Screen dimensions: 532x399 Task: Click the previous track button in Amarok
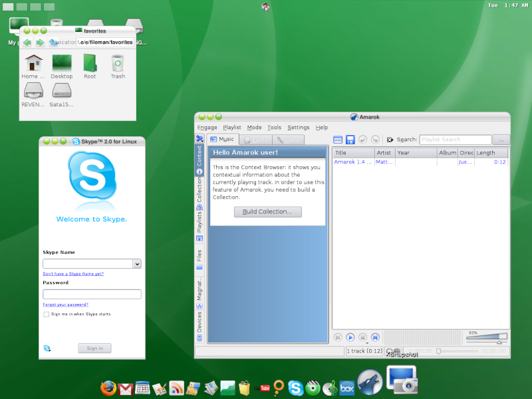click(338, 337)
